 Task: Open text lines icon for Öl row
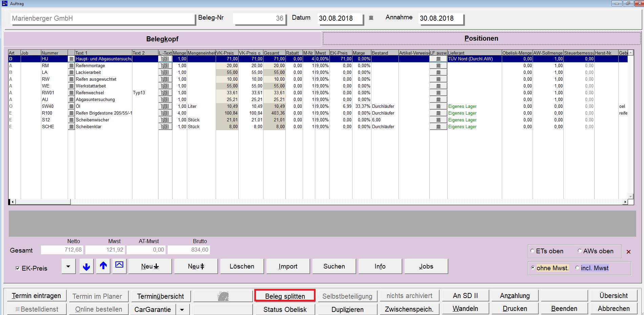[71, 106]
